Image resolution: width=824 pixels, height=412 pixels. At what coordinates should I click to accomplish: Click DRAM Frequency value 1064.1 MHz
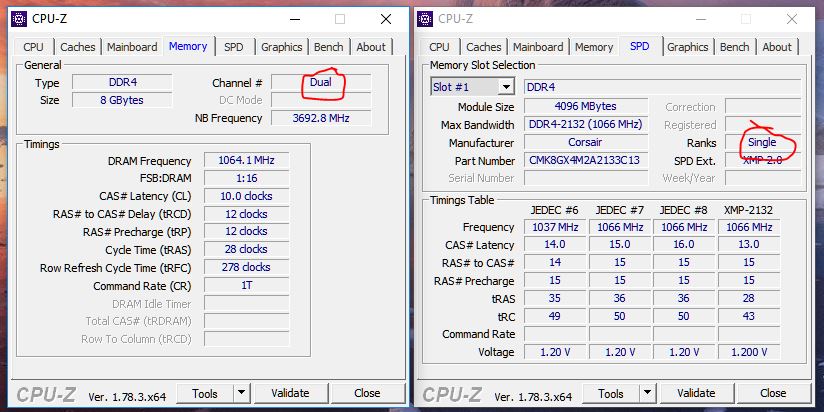coord(246,160)
